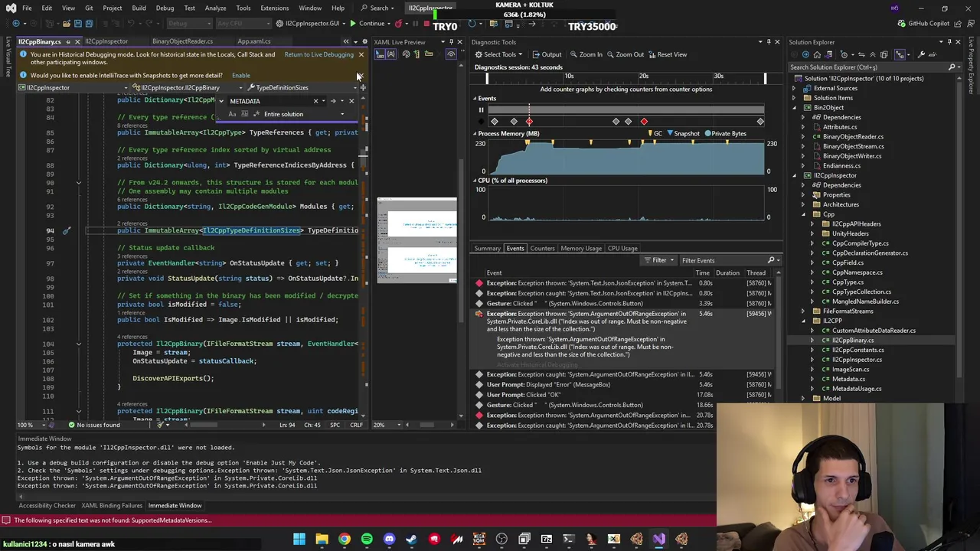Screen dimensions: 980x551
Task: Expand the find box replace toggle chevron
Action: (x=221, y=101)
